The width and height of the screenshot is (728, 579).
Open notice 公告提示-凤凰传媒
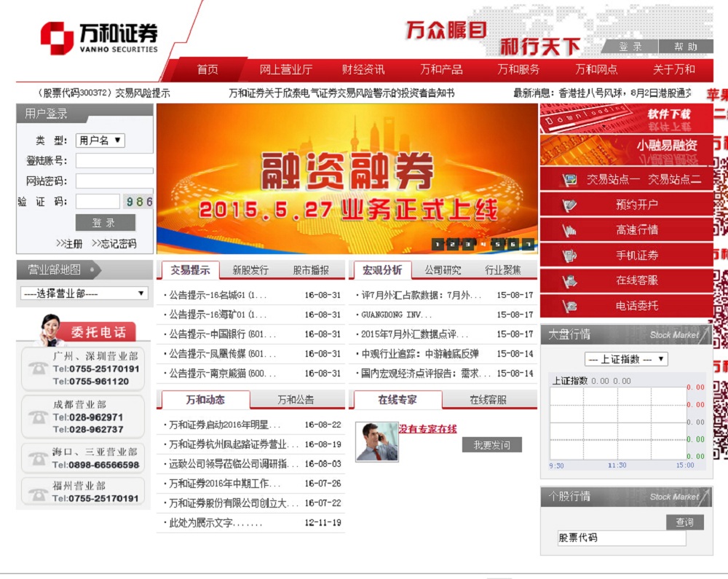(x=223, y=354)
